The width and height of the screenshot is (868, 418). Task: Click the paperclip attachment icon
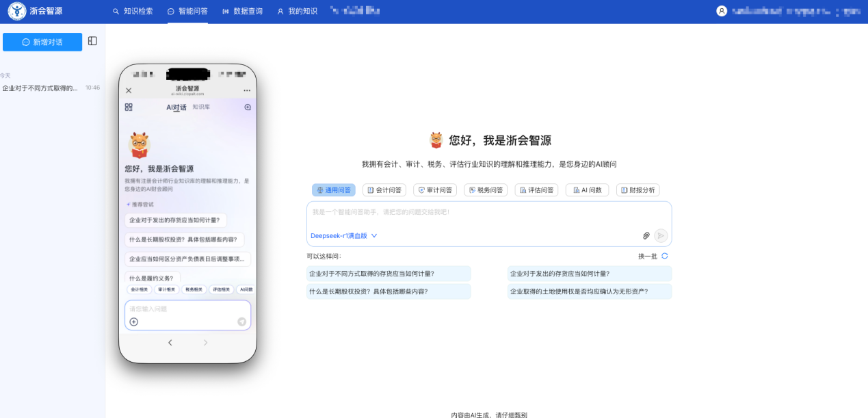coord(646,235)
